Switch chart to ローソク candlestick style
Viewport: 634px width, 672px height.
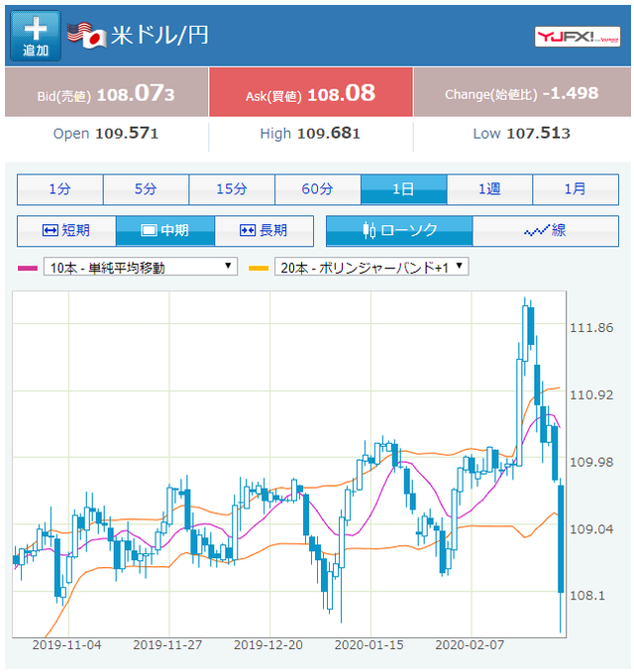[399, 231]
